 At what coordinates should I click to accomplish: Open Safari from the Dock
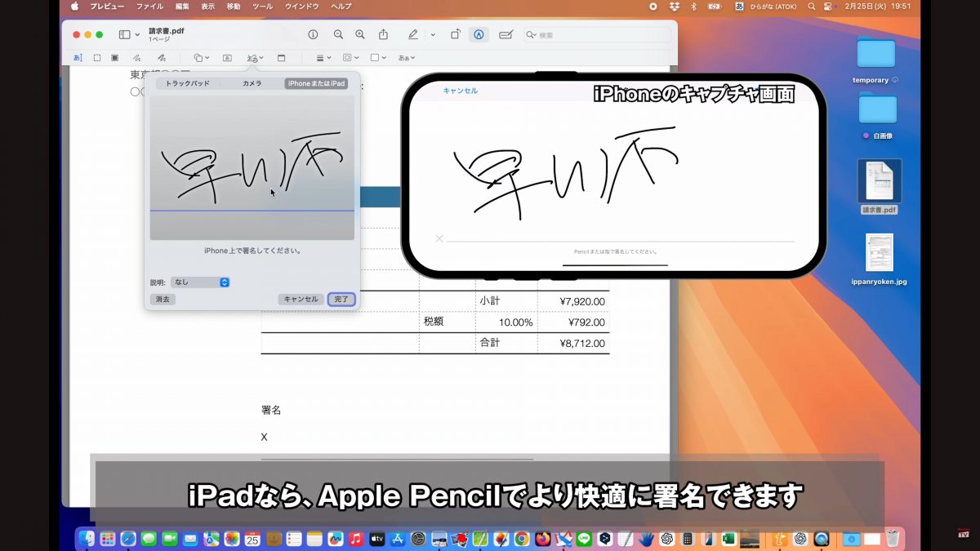point(128,539)
